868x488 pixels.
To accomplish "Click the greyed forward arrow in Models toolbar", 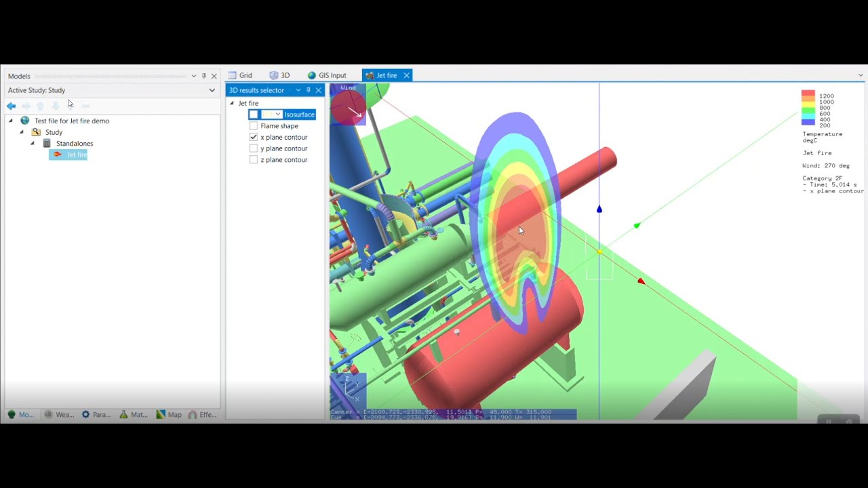I will pos(26,106).
